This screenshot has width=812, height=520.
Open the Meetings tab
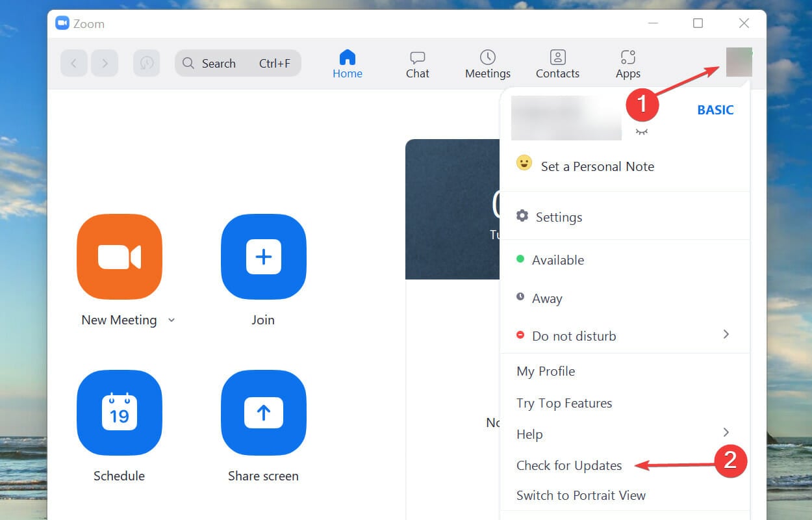(488, 64)
